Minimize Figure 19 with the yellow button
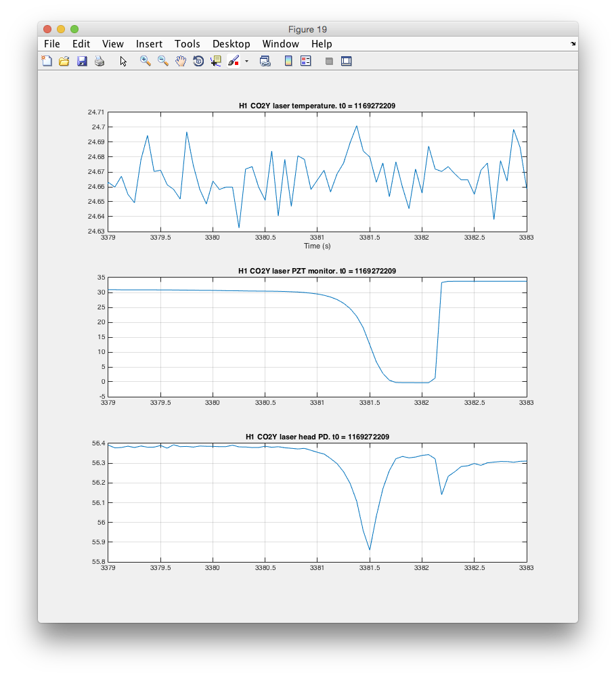The height and width of the screenshot is (677, 616). point(61,29)
